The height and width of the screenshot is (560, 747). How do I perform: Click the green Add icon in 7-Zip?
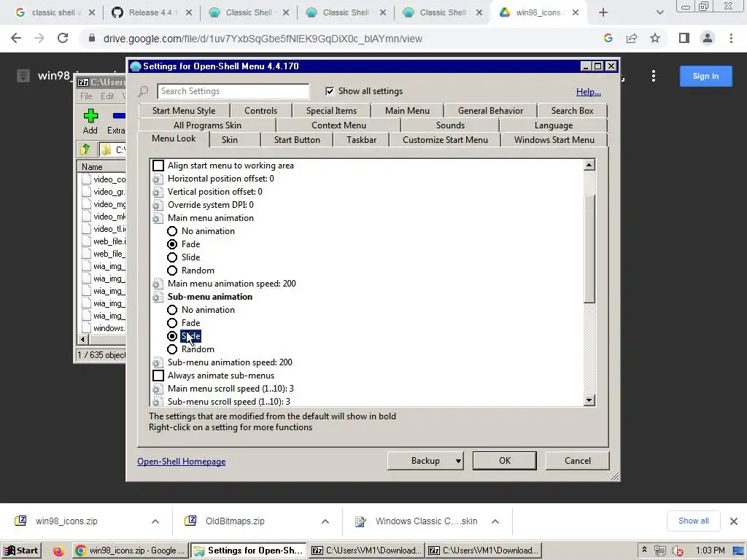coord(90,116)
